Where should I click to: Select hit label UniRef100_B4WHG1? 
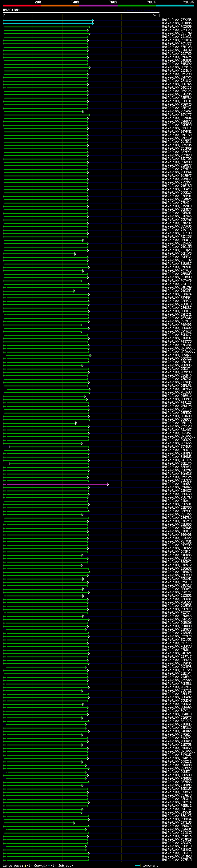click(176, 60)
